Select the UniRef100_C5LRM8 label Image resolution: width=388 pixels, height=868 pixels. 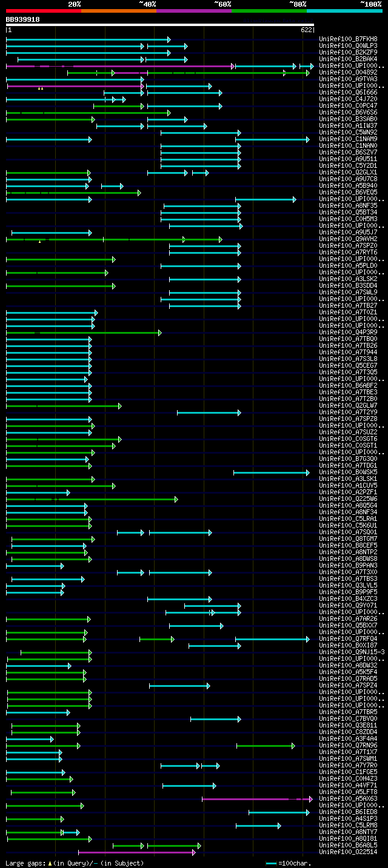(x=348, y=826)
